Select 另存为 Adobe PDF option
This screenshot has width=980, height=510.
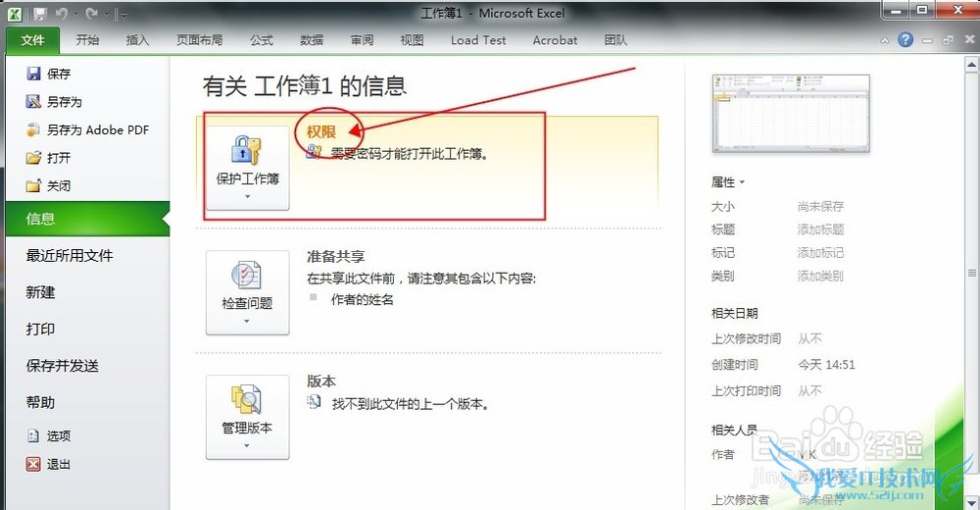87,129
